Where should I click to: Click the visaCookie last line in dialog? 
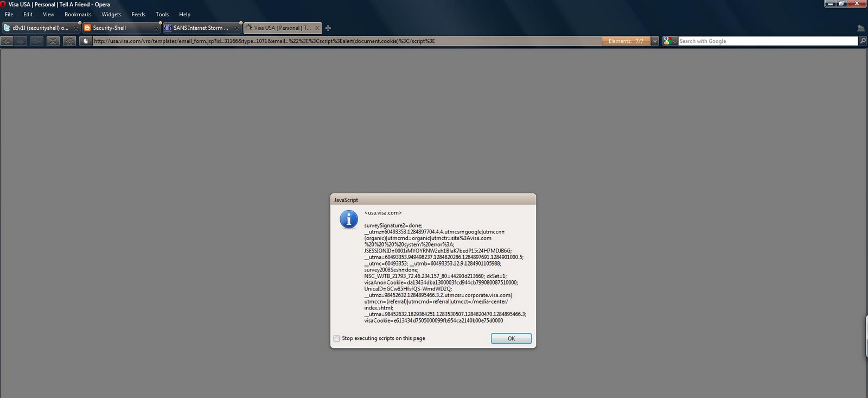[433, 320]
